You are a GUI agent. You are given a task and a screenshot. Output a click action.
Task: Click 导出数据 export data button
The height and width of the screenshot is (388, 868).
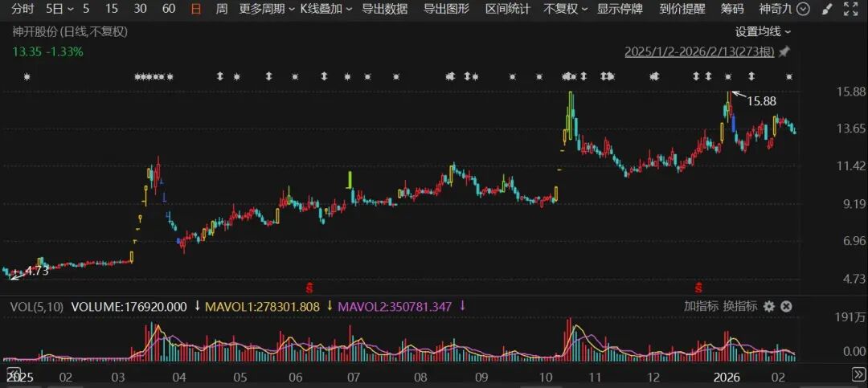pyautogui.click(x=384, y=10)
